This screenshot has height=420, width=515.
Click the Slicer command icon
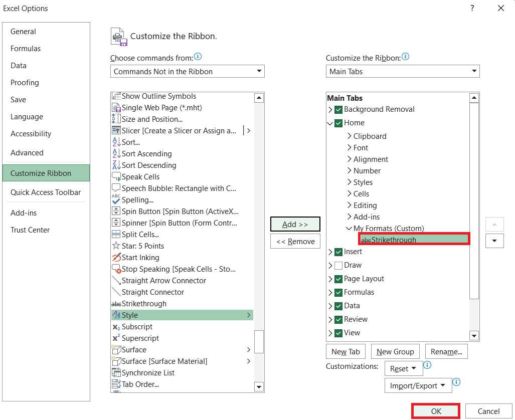pyautogui.click(x=116, y=131)
